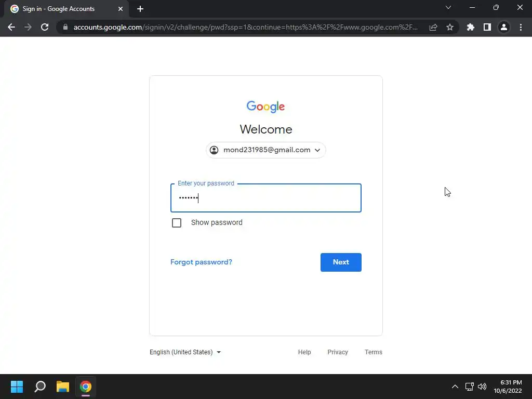Open taskbar Search
532x399 pixels.
[40, 387]
